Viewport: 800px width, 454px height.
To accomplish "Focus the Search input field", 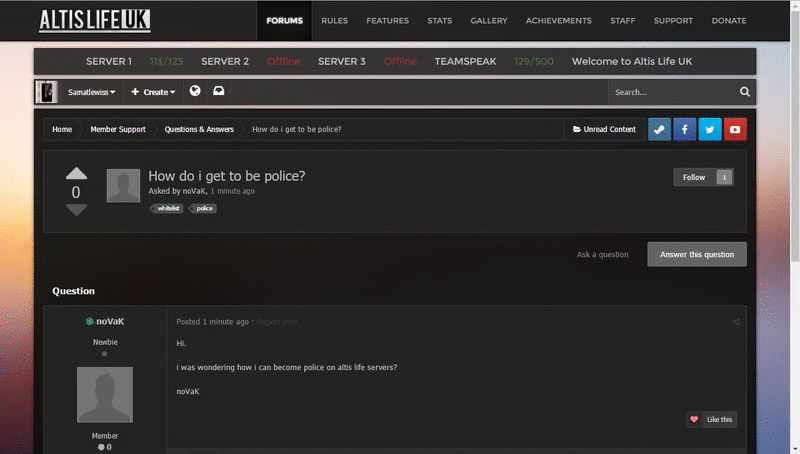I will (672, 92).
